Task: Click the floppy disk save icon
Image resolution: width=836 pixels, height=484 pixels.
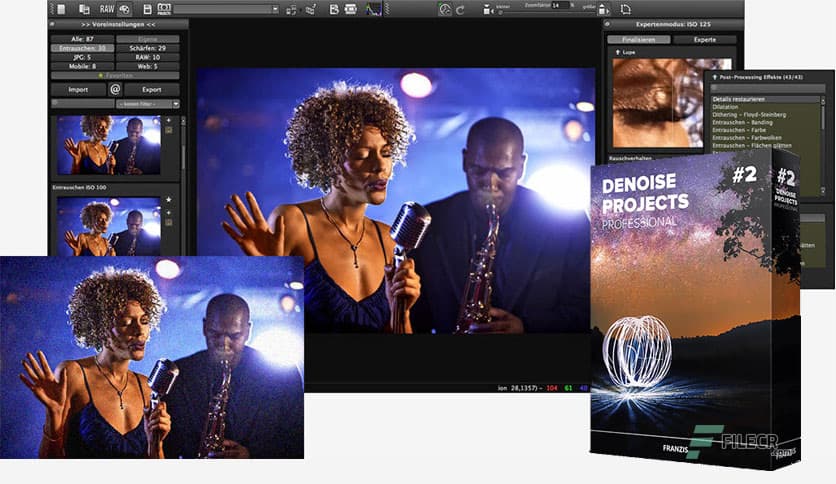Action: point(148,9)
